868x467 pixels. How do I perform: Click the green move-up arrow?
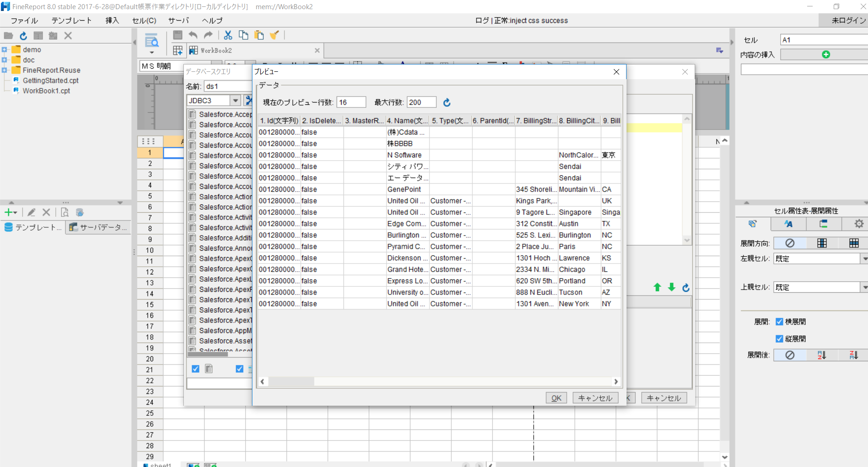tap(657, 287)
